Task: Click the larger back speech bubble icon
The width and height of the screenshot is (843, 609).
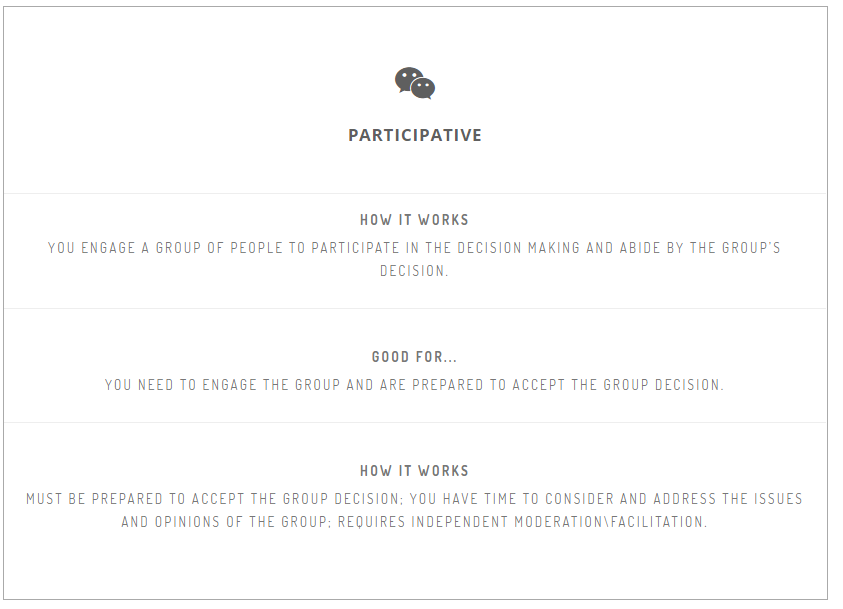Action: coord(407,79)
